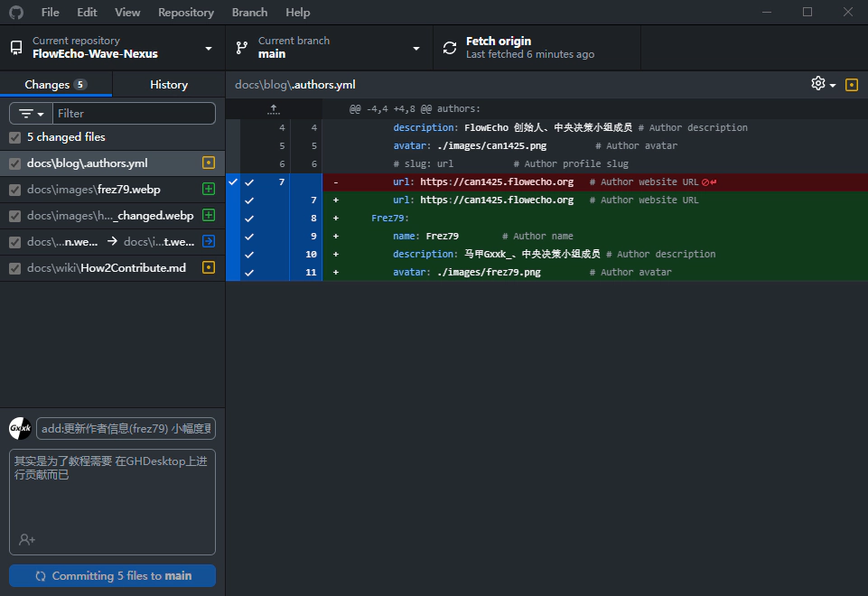Switch to the History tab
Viewport: 868px width, 596px height.
(169, 85)
